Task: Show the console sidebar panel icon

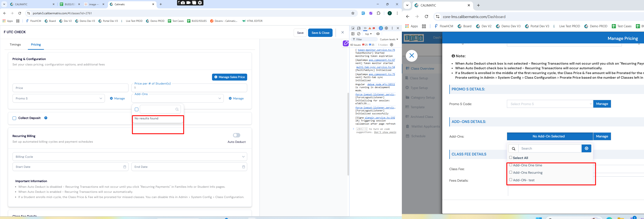Action: click(353, 34)
